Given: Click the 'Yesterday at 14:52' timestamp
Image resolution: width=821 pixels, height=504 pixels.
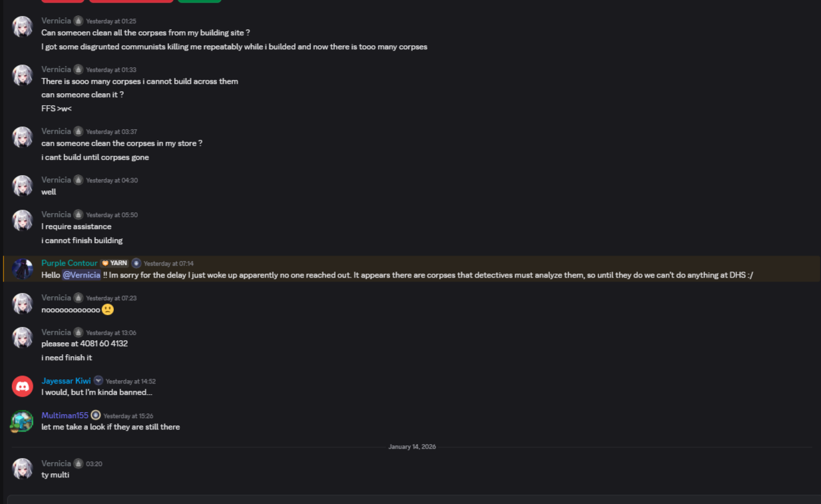Looking at the screenshot, I should point(131,381).
